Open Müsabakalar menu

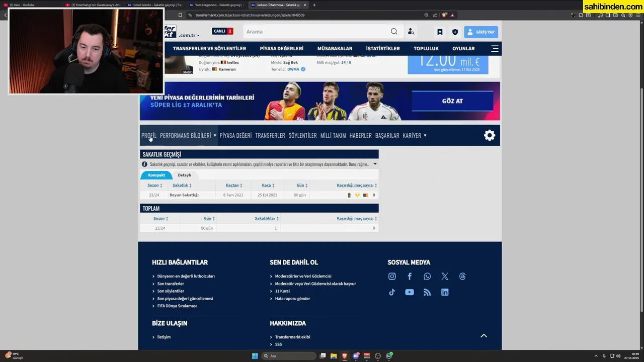(x=335, y=49)
